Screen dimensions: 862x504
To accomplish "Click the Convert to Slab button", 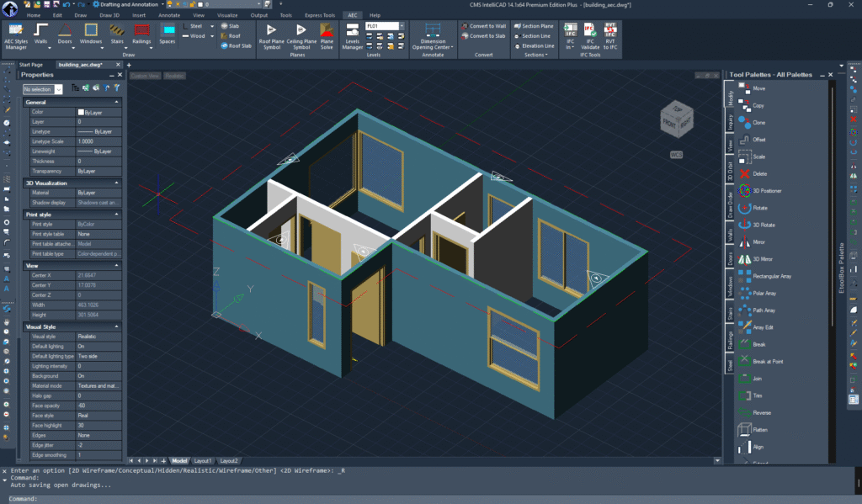I will point(483,36).
